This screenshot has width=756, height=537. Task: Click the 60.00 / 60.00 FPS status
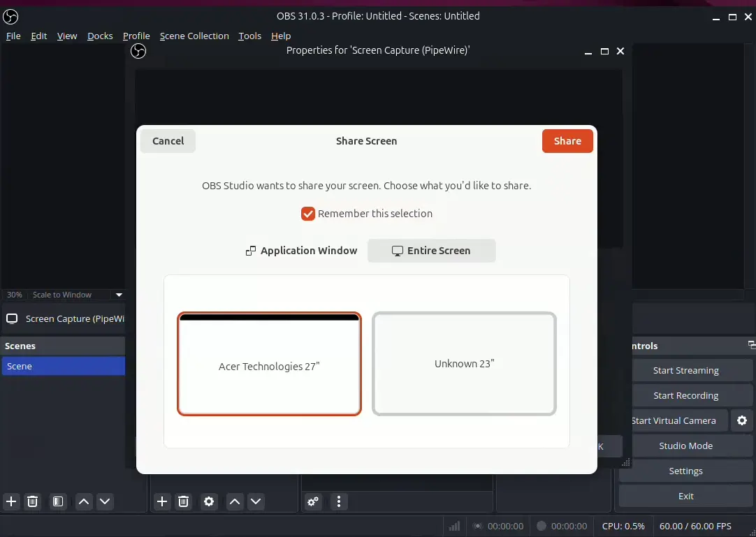coord(695,526)
